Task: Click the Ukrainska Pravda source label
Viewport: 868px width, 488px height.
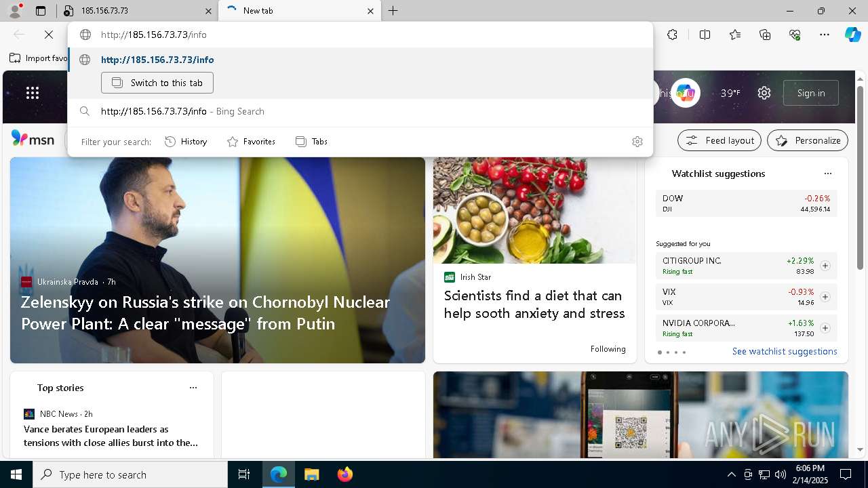Action: pyautogui.click(x=68, y=282)
